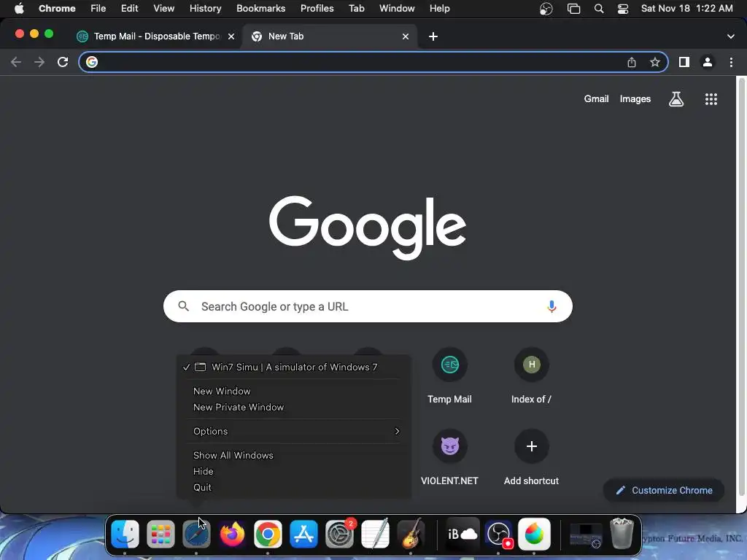Focus the Google search box

click(x=368, y=306)
